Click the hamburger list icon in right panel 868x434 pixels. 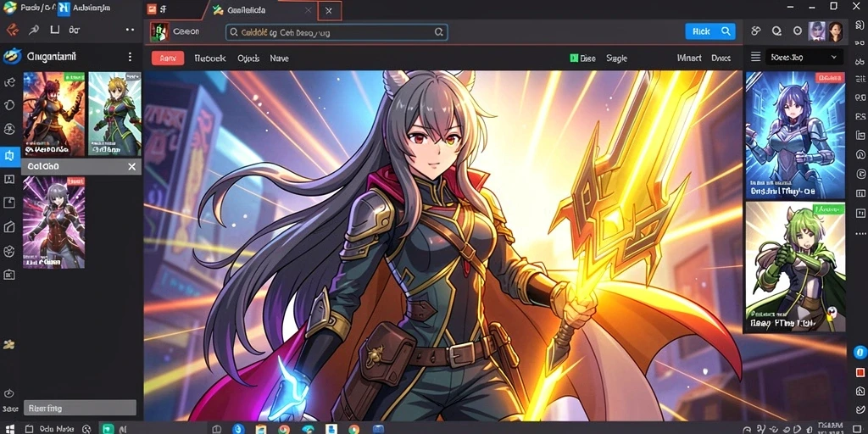tap(755, 57)
